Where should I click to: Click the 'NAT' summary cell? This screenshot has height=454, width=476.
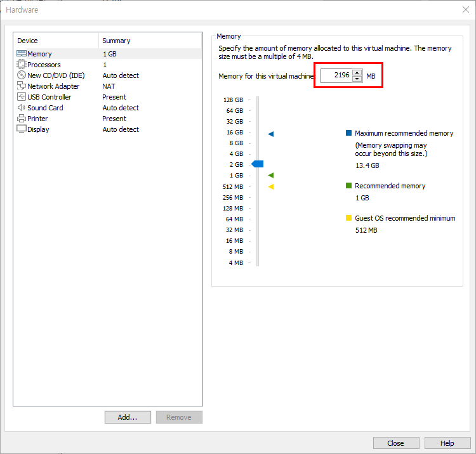(x=109, y=86)
